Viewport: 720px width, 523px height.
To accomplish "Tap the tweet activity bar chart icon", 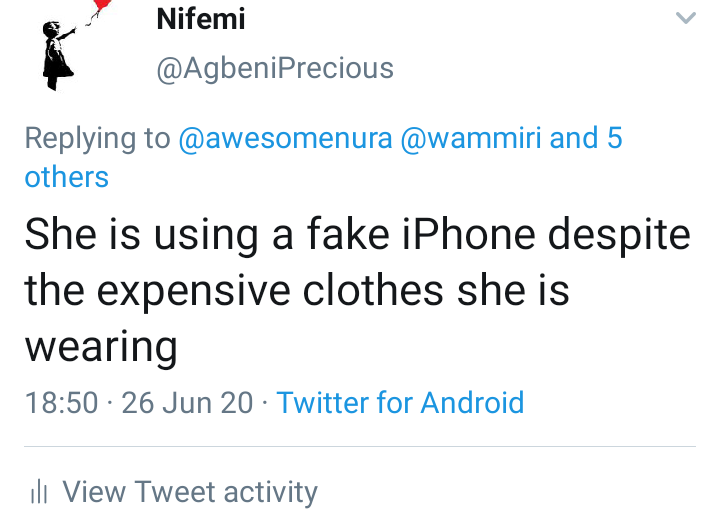I will (x=40, y=492).
